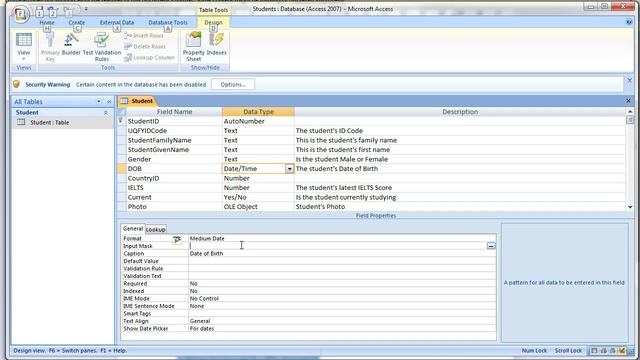Screen dimensions: 640x360
Task: Select the StudentID field name cell
Action: tap(174, 121)
